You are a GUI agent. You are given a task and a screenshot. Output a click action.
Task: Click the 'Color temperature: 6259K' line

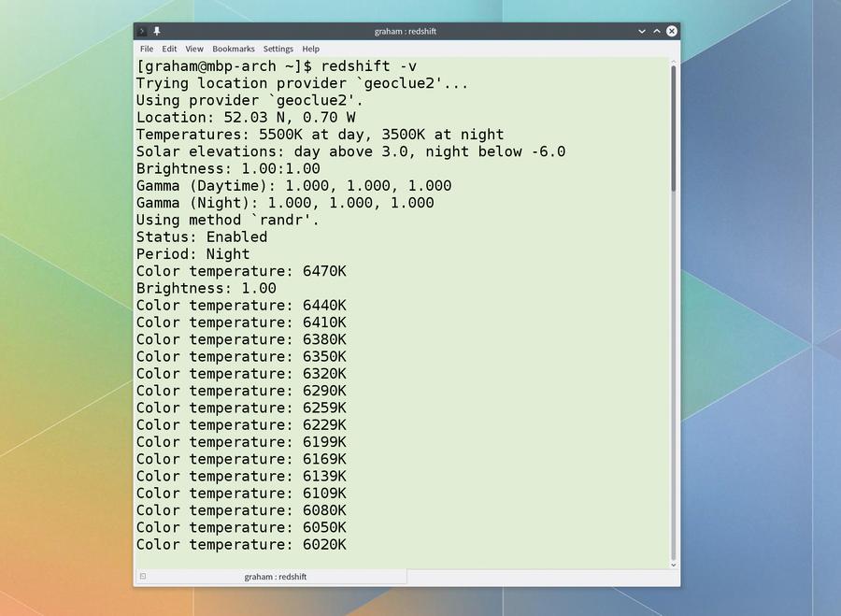tap(241, 408)
